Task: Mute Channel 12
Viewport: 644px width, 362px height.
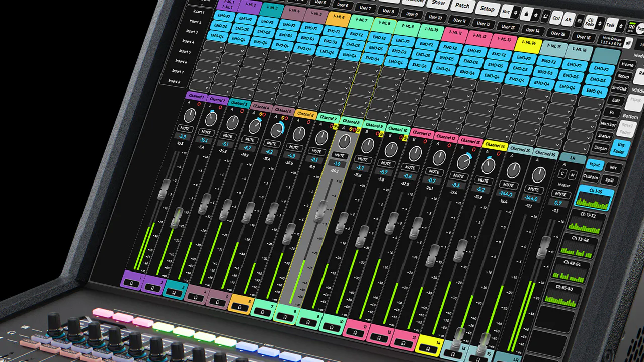Action: point(434,172)
